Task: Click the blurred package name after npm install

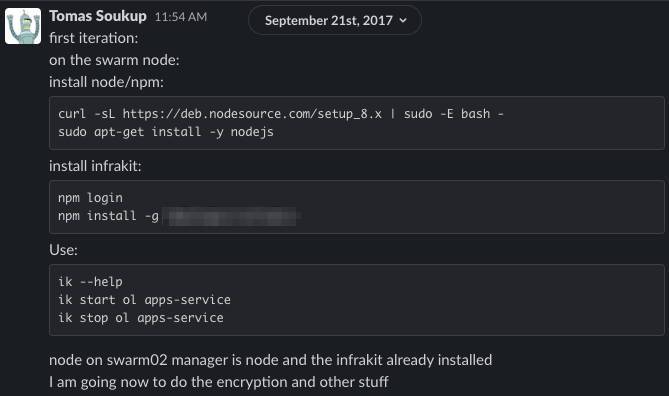Action: click(233, 216)
